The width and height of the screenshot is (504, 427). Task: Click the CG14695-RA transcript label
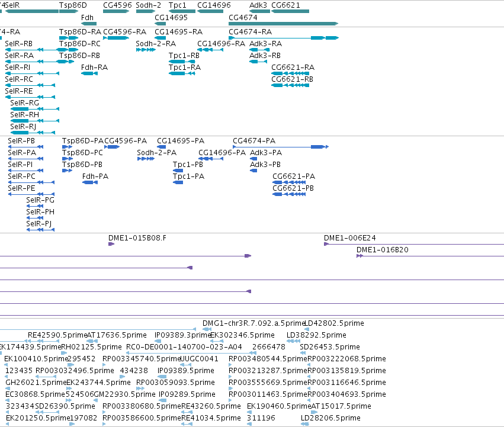tap(179, 32)
